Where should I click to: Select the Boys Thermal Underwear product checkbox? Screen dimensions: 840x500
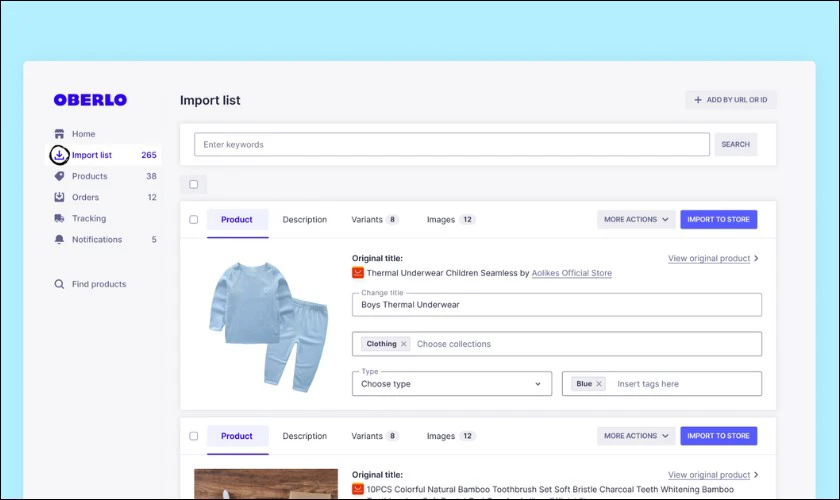pyautogui.click(x=193, y=219)
